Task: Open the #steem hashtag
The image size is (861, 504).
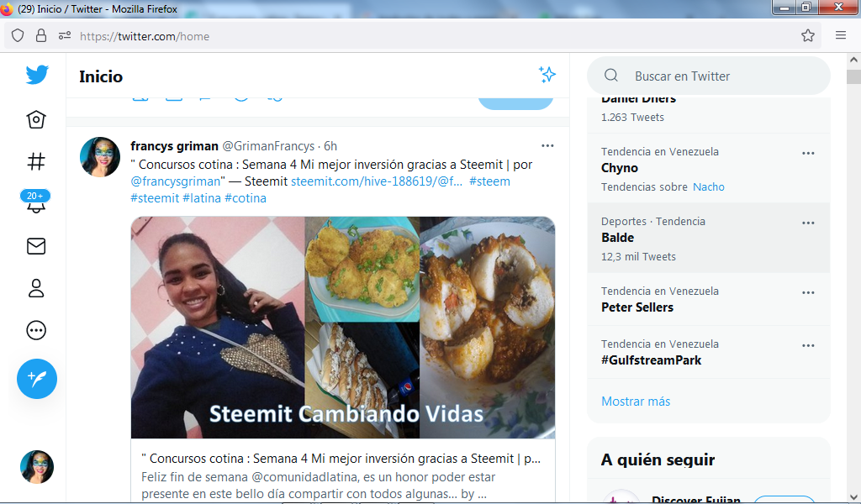Action: [x=489, y=181]
